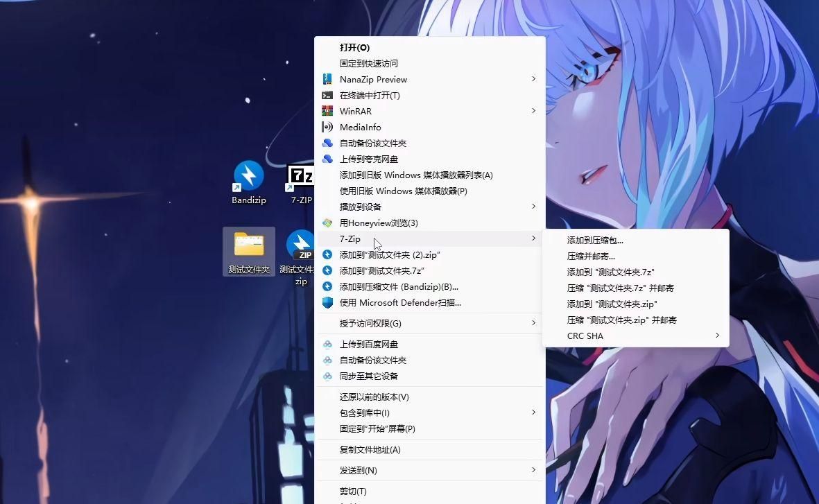Expand the 授予访问权限(G) submenu arrow
The height and width of the screenshot is (504, 819).
pos(533,323)
